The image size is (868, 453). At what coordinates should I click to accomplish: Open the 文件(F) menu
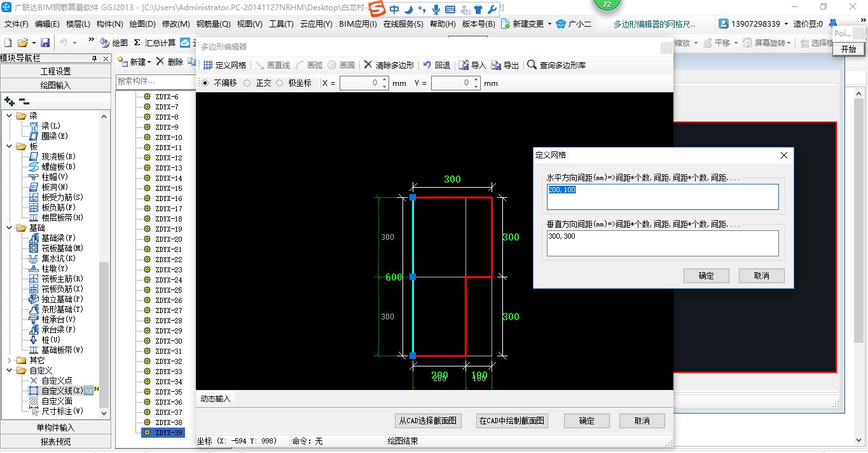[17, 24]
